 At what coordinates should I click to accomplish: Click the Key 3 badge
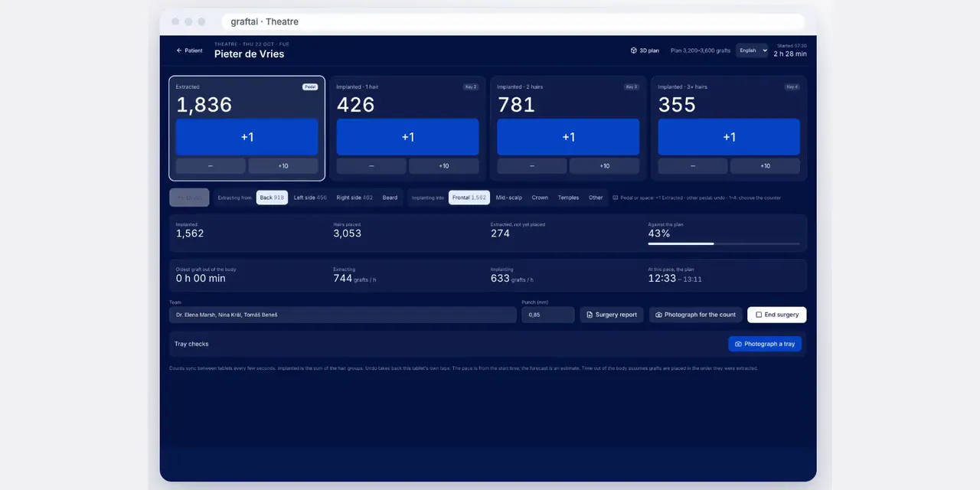click(632, 87)
